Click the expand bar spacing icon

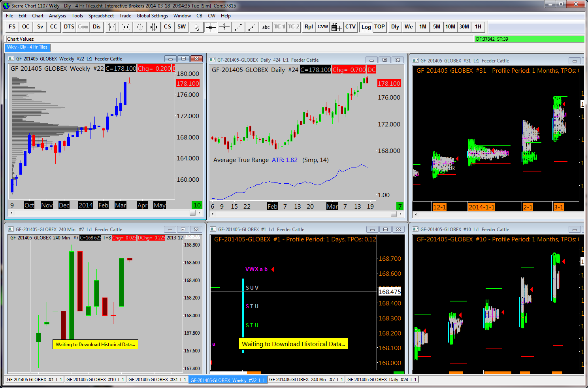click(112, 27)
